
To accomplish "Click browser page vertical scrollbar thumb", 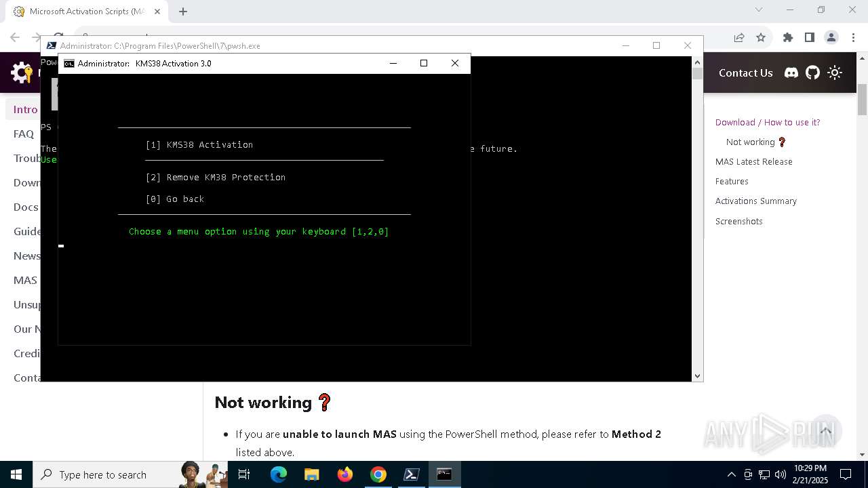I will click(862, 100).
